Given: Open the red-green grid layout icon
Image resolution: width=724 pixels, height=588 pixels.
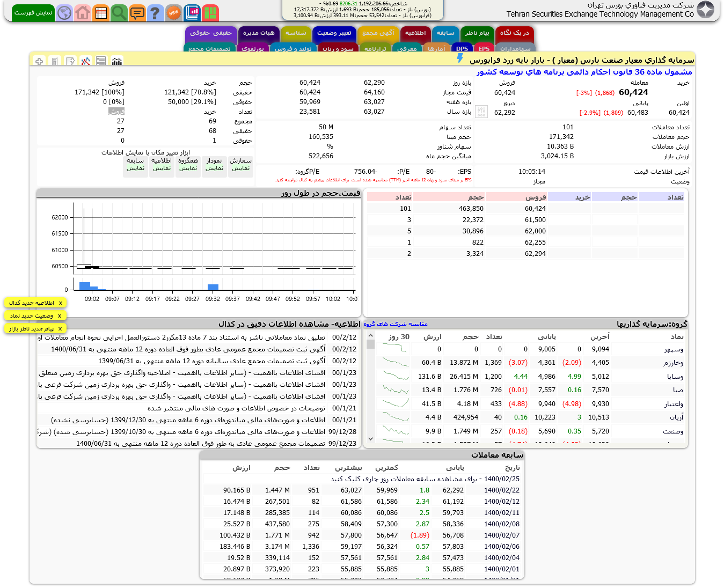Looking at the screenshot, I should click(210, 12).
